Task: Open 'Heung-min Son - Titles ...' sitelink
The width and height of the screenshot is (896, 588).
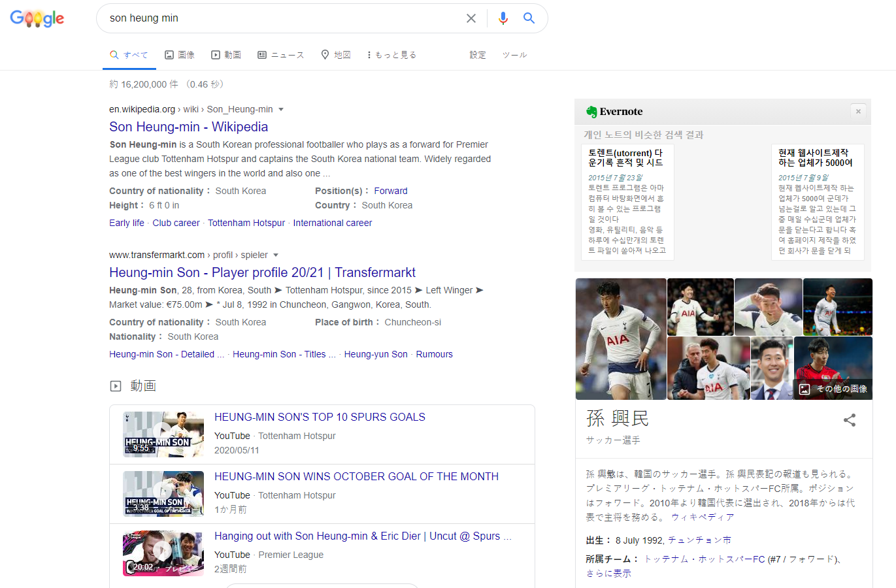Action: pos(284,354)
